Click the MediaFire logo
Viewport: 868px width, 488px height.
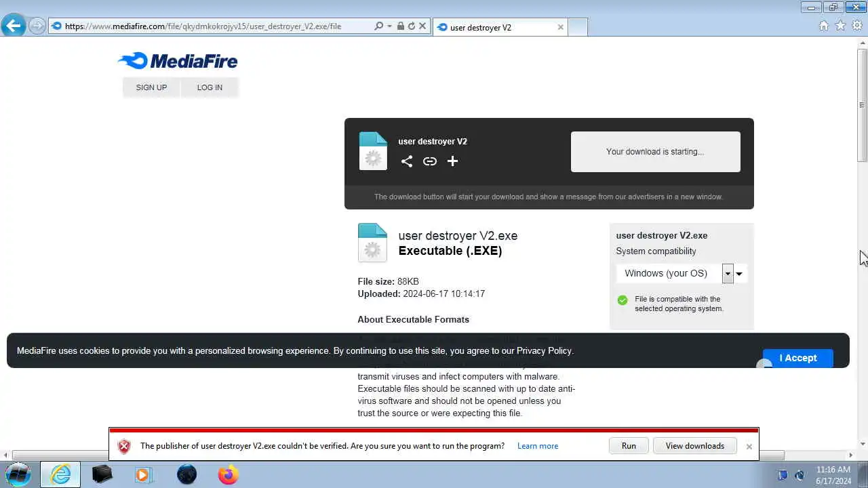click(178, 61)
